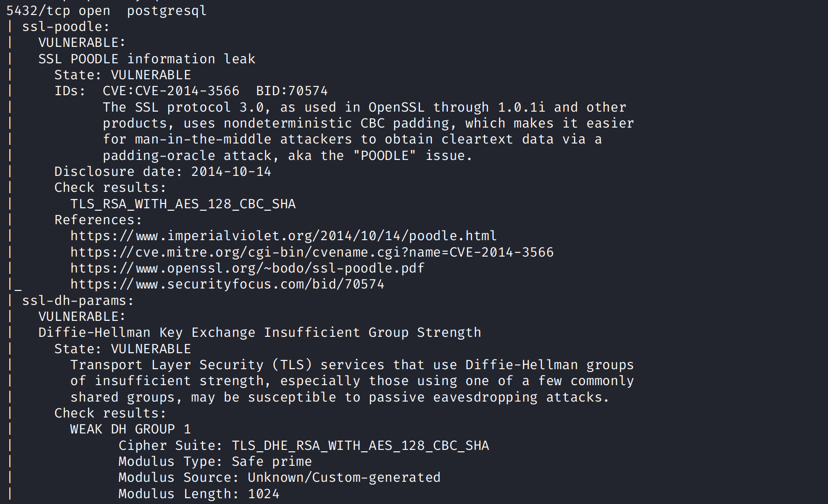This screenshot has width=828, height=504.
Task: Click the SSL POODLE information leak title
Action: point(147,59)
